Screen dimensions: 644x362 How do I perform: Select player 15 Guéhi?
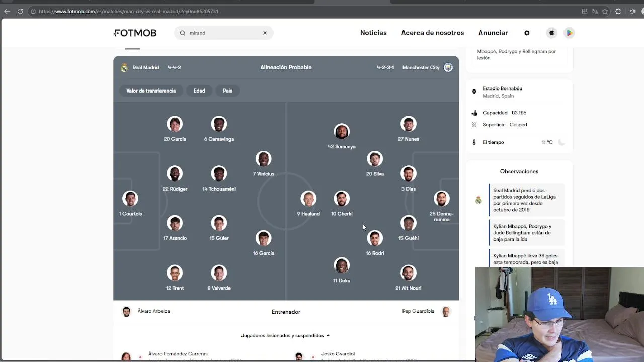click(408, 228)
